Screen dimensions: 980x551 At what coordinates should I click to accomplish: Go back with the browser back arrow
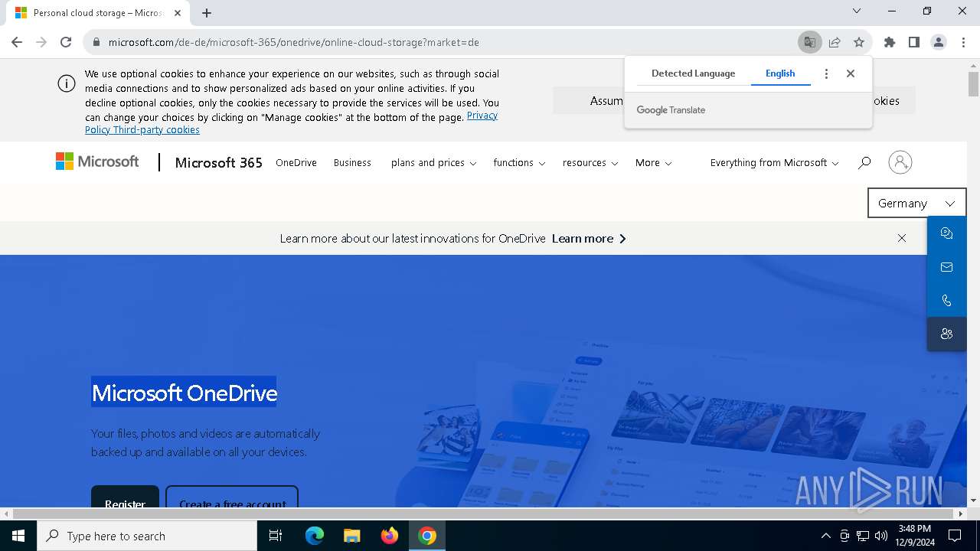click(17, 42)
